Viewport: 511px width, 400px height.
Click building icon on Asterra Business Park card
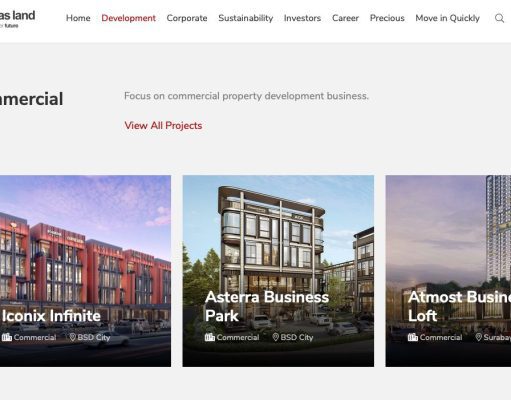tap(210, 337)
